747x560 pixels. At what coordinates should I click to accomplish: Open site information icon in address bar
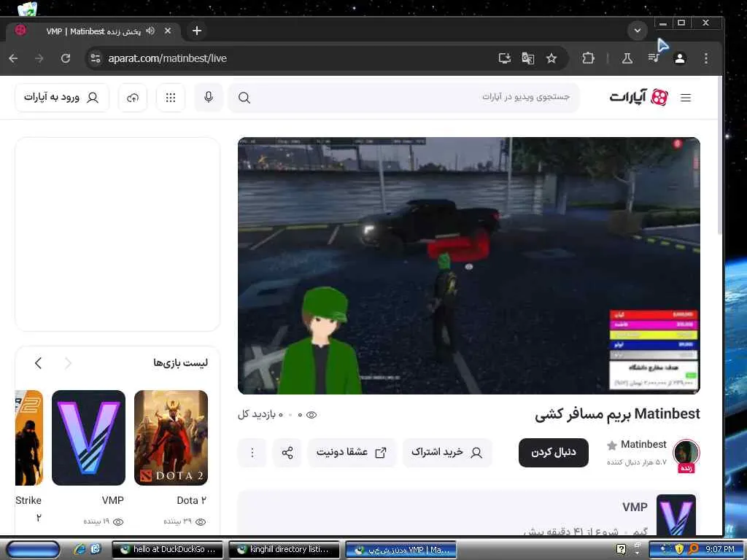coord(96,58)
